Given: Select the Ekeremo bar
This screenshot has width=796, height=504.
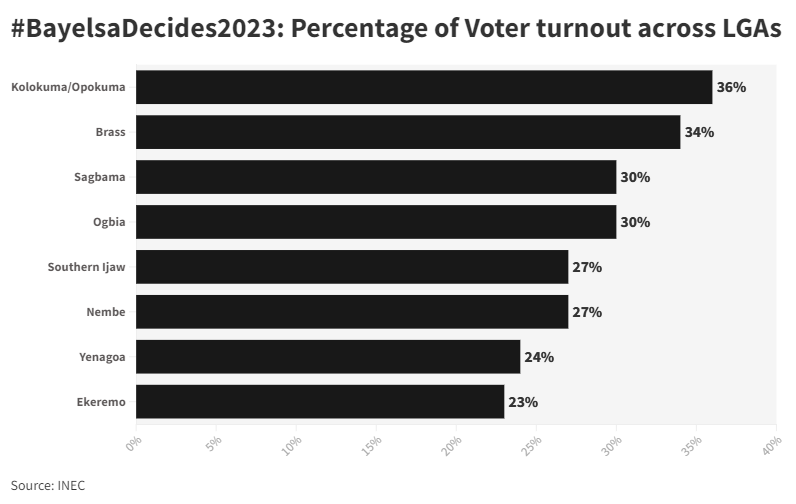Looking at the screenshot, I should (320, 401).
